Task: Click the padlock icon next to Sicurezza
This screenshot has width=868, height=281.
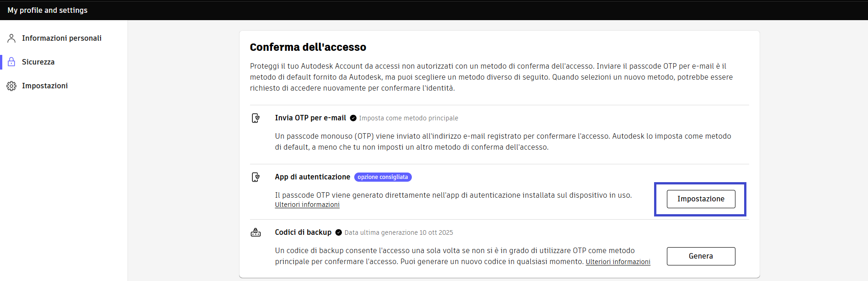Action: [x=11, y=62]
